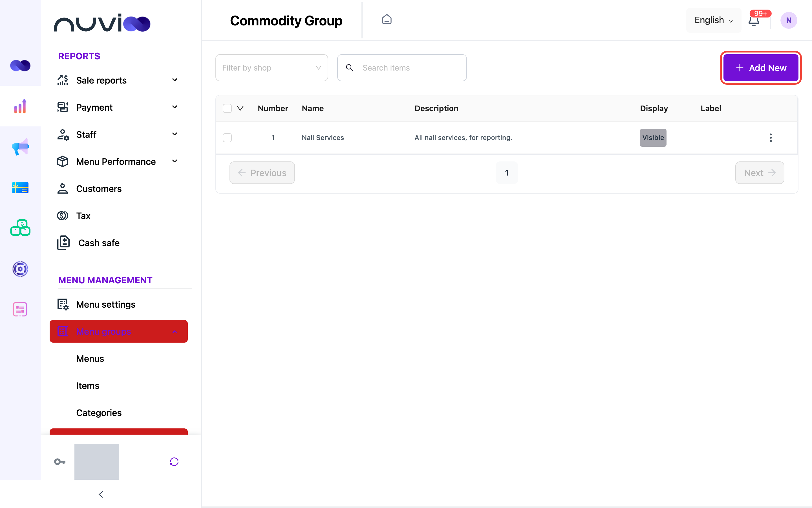Collapse the Menu groups section
Viewport: 812px width, 508px height.
pos(118,332)
